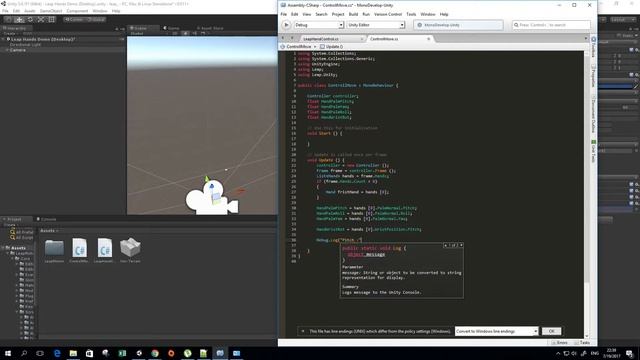The width and height of the screenshot is (640, 360).
Task: Switch to Unity Game tab
Action: click(x=171, y=28)
